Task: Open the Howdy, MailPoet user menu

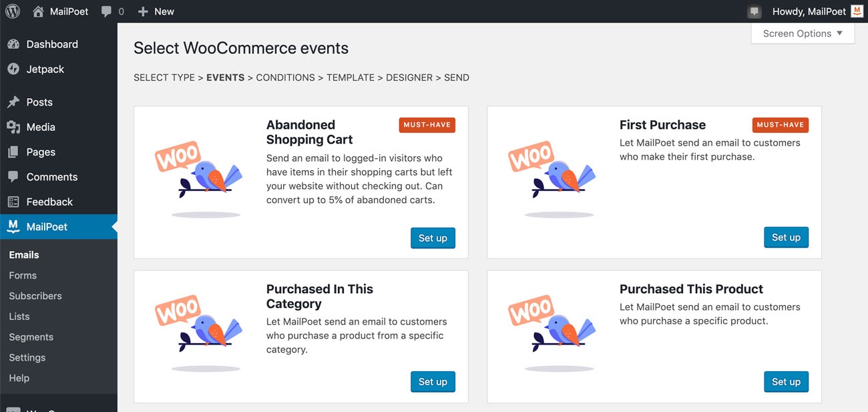Action: [809, 11]
